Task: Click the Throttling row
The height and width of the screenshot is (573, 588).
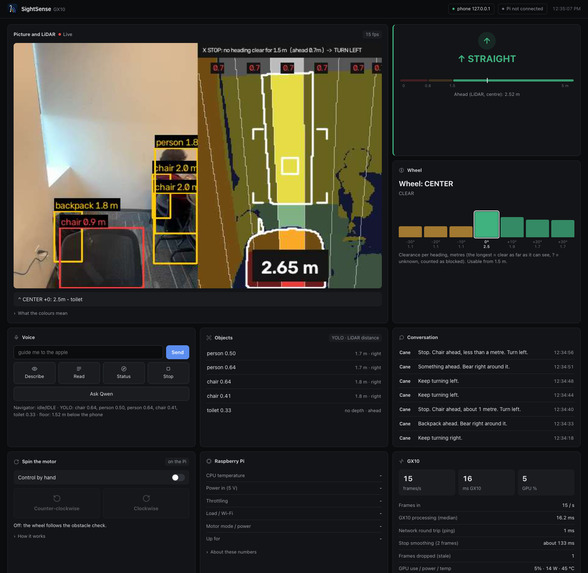Action: (294, 501)
